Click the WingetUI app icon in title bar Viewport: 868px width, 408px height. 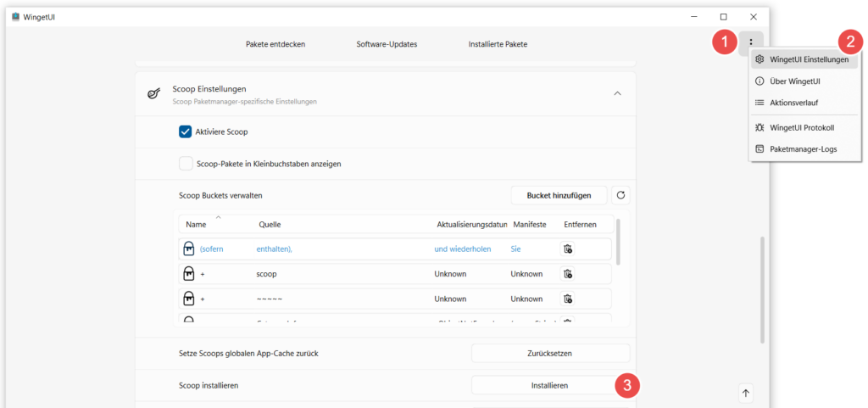tap(15, 17)
